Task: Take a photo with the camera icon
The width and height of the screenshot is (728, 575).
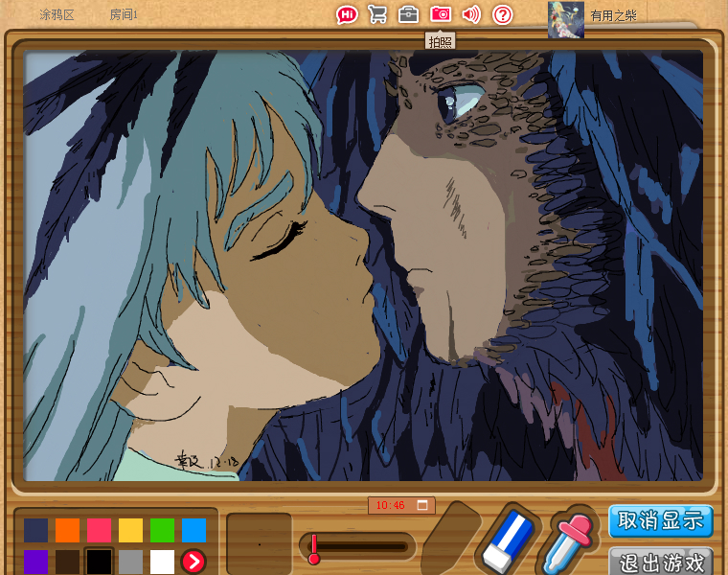Action: (441, 14)
